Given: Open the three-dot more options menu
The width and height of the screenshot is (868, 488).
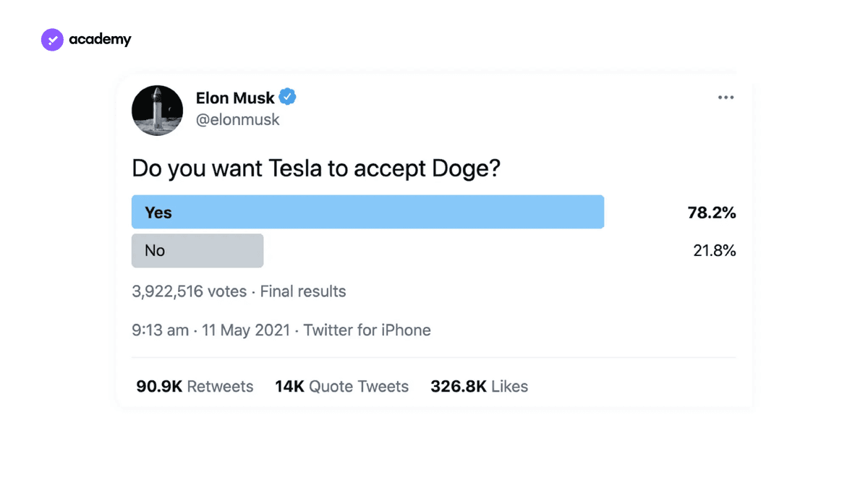Looking at the screenshot, I should (x=726, y=98).
